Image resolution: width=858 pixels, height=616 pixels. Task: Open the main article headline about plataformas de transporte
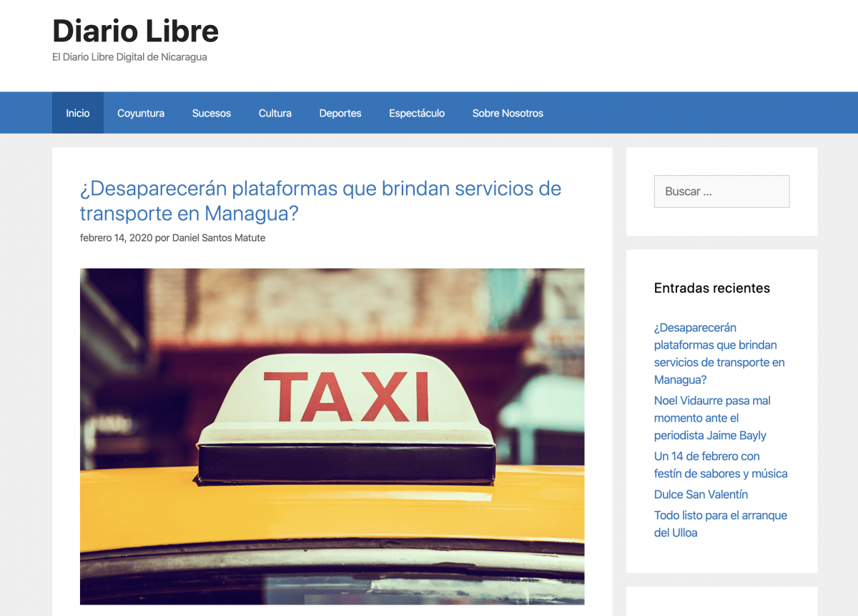click(320, 201)
